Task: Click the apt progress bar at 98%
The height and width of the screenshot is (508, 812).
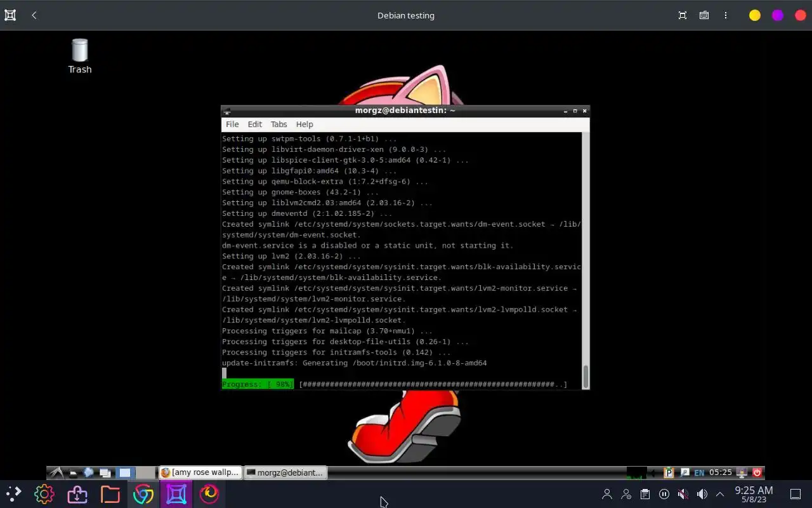Action: coord(395,384)
